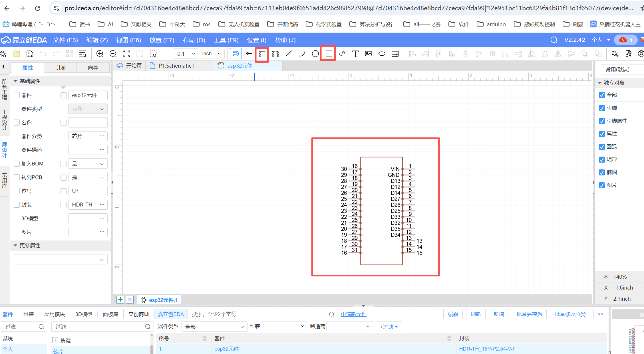644x354 pixels.
Task: Click the 位号 input field
Action: click(88, 191)
